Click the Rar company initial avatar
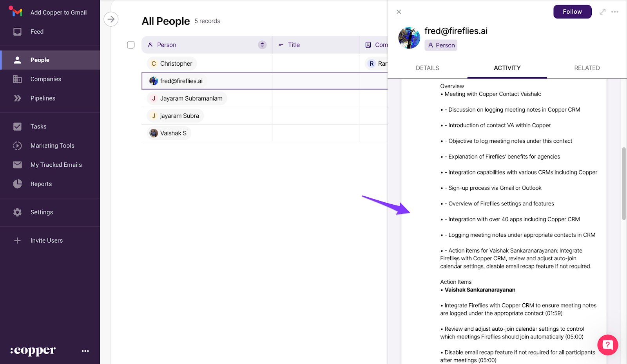This screenshot has width=627, height=364. coord(371,63)
